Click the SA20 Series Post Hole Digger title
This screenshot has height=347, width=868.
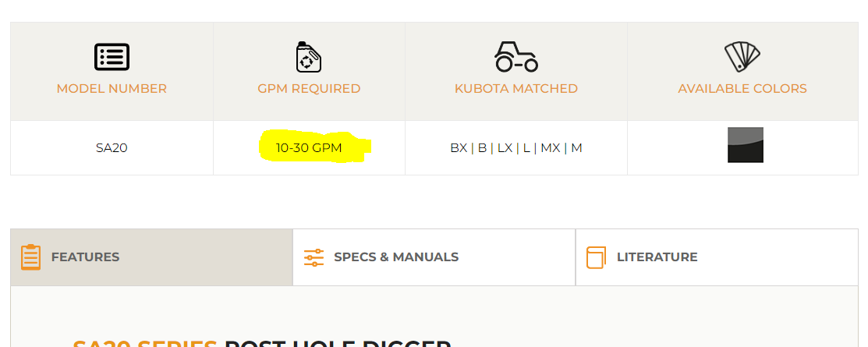261,342
